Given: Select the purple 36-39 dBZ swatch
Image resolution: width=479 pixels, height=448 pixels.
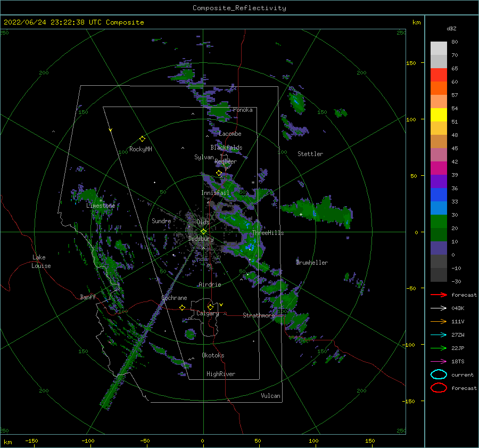Looking at the screenshot, I should (439, 181).
